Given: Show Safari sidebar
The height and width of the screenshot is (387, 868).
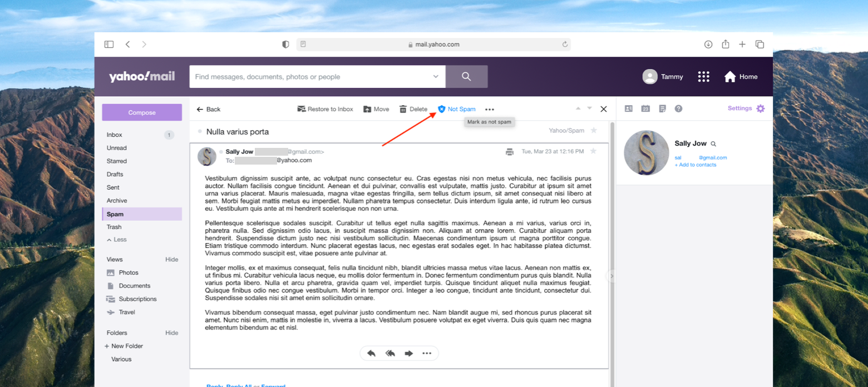Looking at the screenshot, I should click(x=109, y=44).
